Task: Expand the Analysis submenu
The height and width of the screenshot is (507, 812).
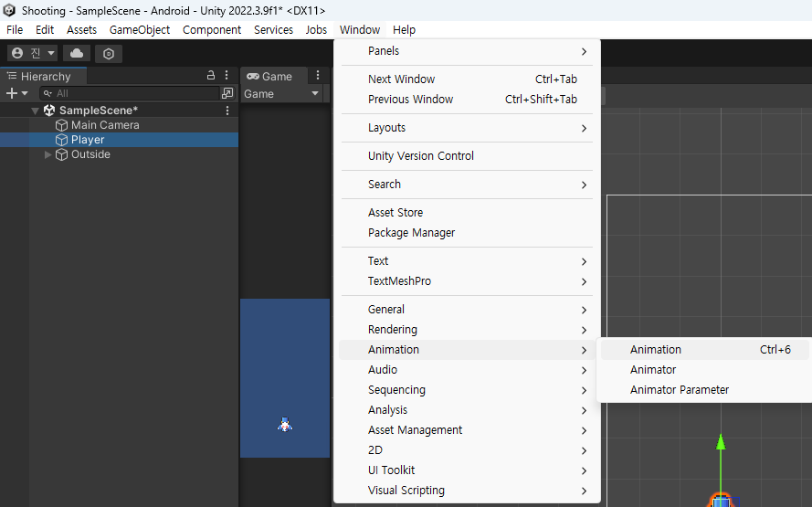Action: point(467,410)
